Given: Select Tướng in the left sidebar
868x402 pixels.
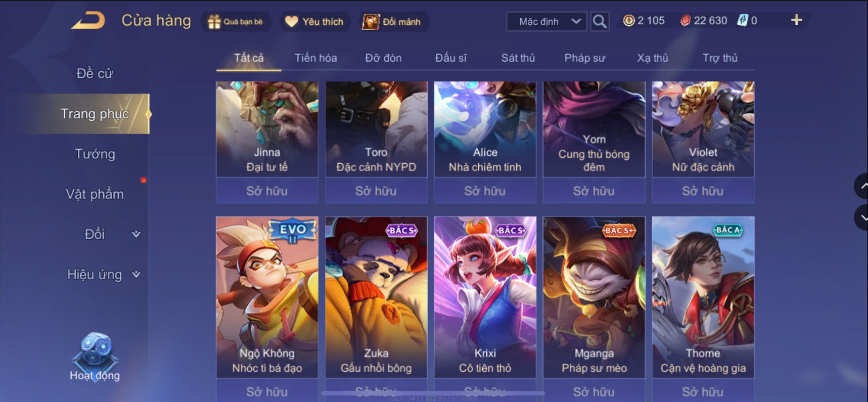Looking at the screenshot, I should click(x=95, y=154).
